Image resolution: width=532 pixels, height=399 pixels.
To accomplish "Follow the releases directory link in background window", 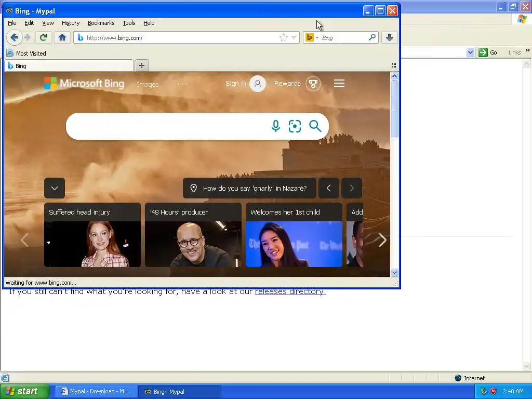I will 290,291.
